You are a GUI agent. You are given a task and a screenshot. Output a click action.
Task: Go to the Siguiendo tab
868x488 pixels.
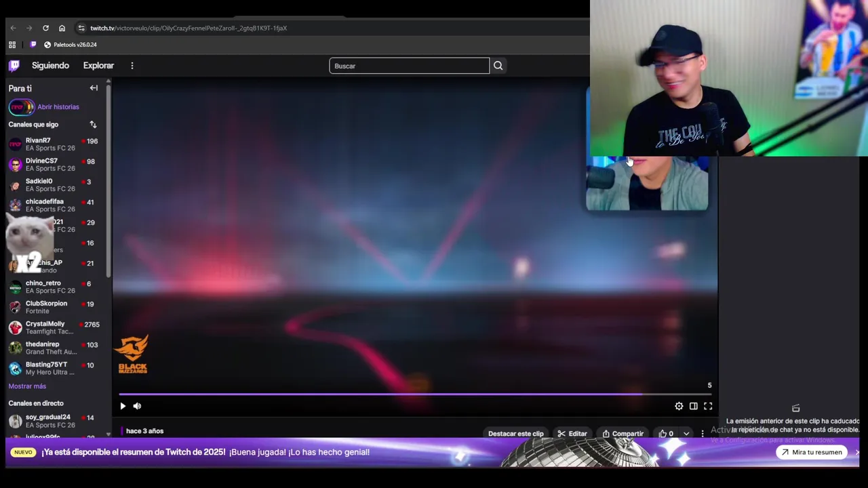point(50,66)
